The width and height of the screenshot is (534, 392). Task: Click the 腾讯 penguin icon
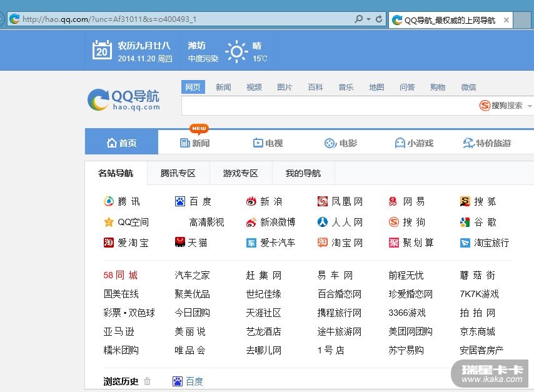(x=109, y=201)
